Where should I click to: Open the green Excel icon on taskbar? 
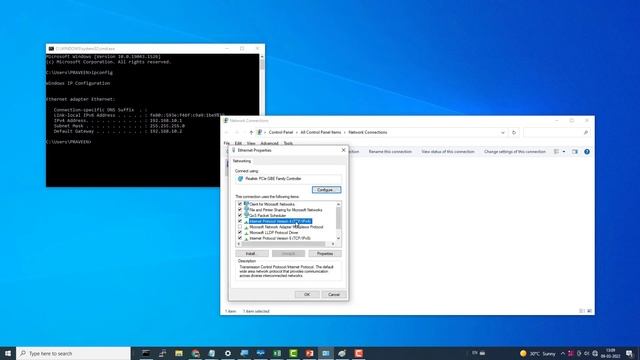pos(277,353)
